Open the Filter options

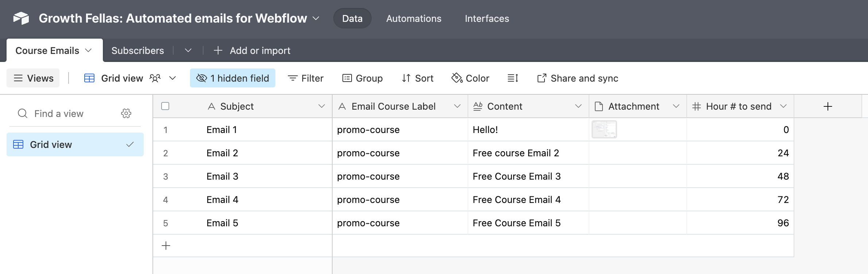[x=306, y=78]
